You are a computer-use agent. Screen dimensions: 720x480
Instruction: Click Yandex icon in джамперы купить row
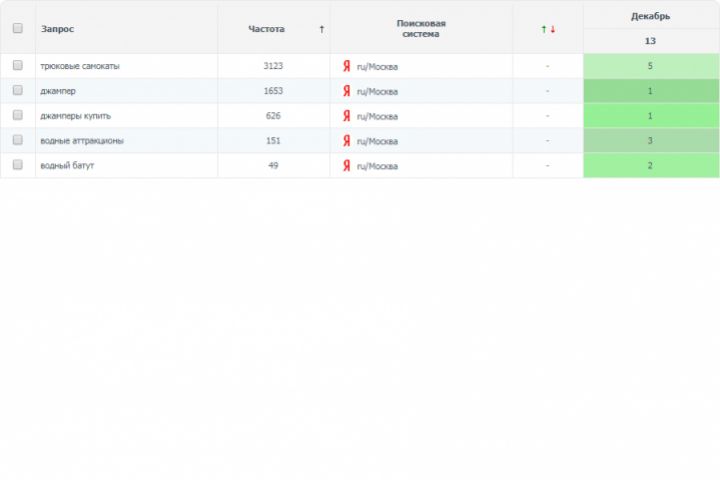pyautogui.click(x=347, y=116)
